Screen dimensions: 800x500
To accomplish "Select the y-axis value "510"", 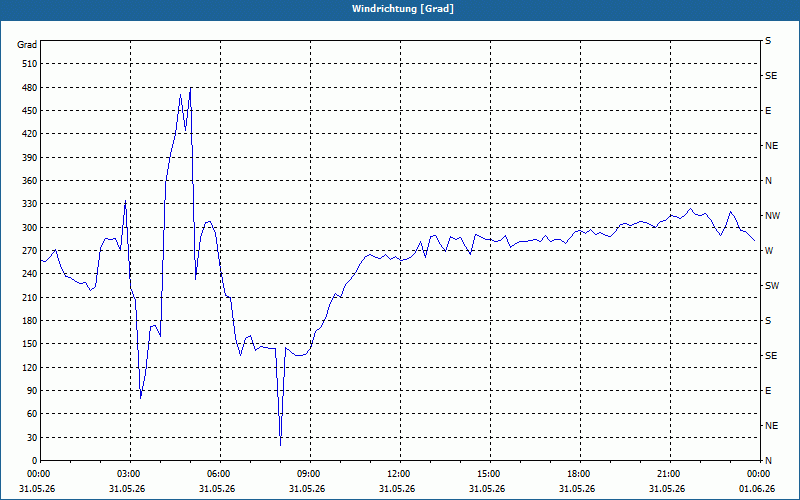I will coord(30,64).
